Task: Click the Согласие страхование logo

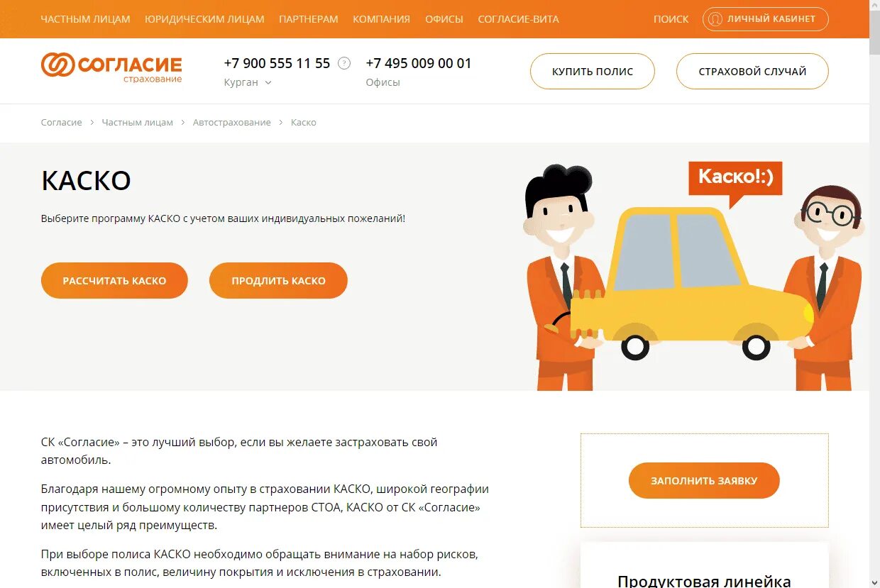Action: (111, 67)
